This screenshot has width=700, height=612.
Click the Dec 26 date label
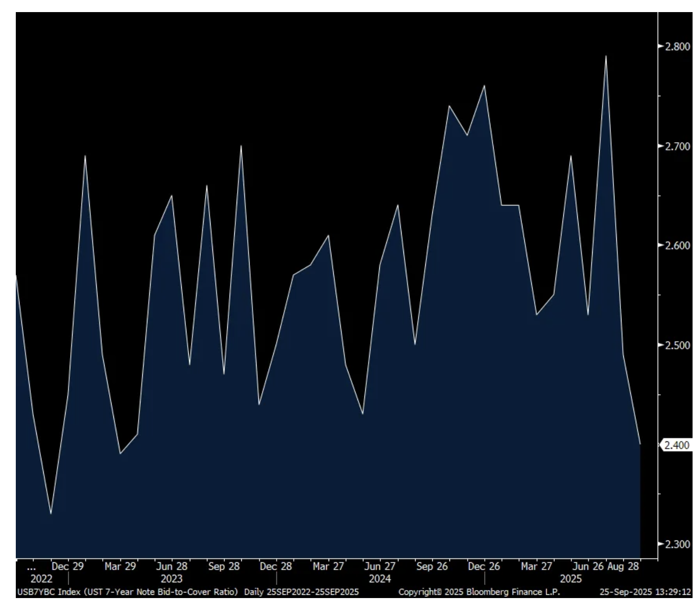click(484, 566)
